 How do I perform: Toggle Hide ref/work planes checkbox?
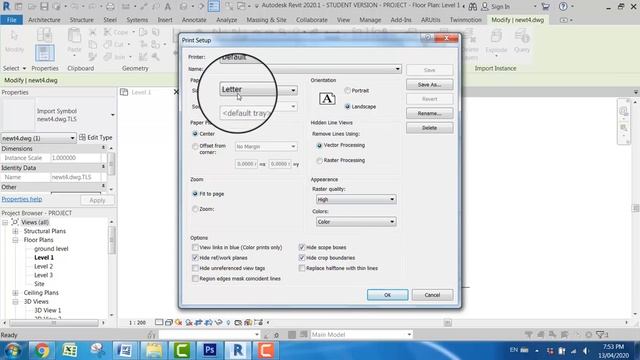(195, 258)
